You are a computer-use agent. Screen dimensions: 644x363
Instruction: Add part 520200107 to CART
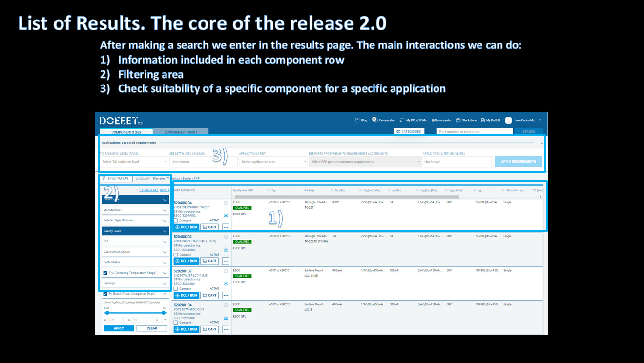click(x=209, y=296)
